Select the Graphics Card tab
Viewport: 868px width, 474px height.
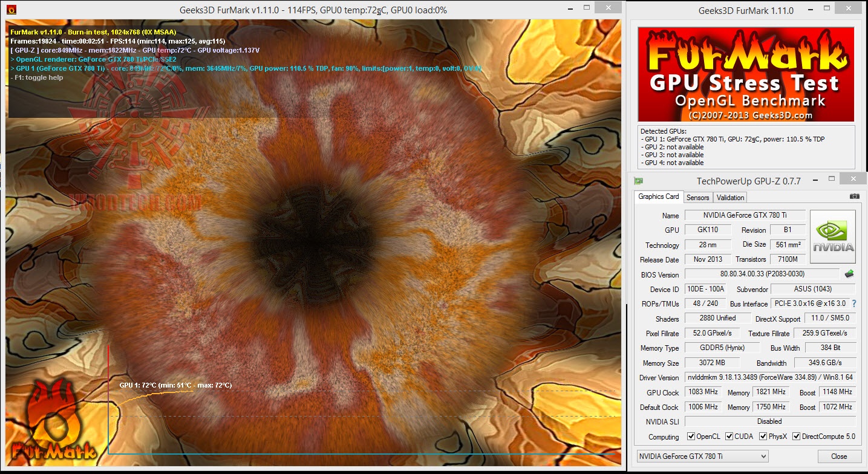(659, 196)
